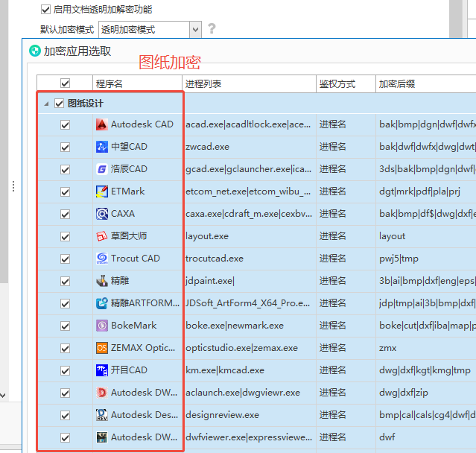This screenshot has width=476, height=453.
Task: Click the ETMark program icon
Action: coord(102,191)
